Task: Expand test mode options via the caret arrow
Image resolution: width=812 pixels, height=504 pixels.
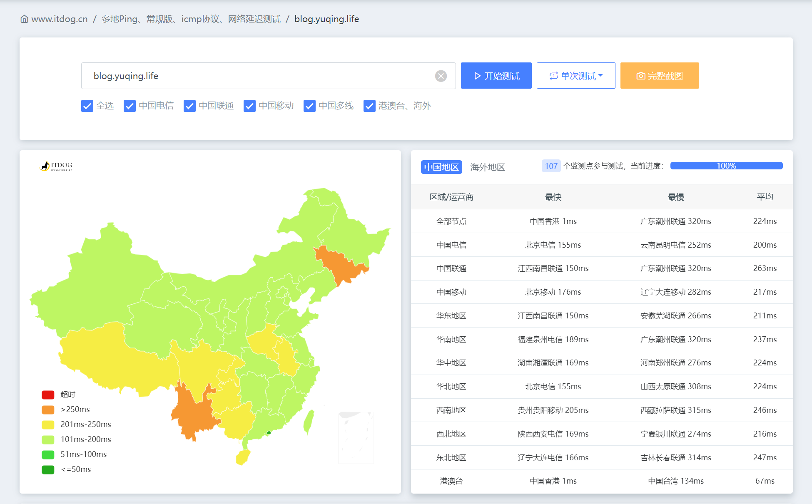Action: [x=600, y=75]
